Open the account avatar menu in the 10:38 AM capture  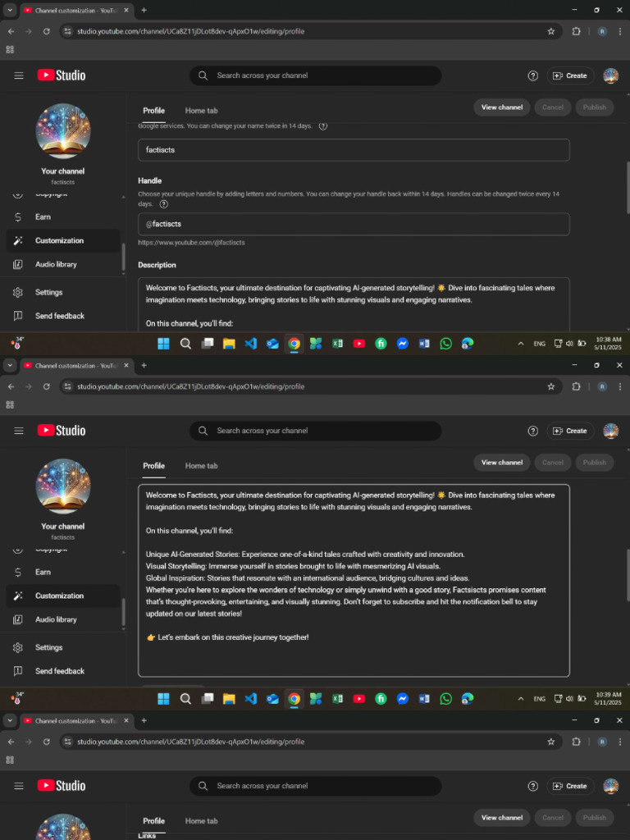click(610, 75)
